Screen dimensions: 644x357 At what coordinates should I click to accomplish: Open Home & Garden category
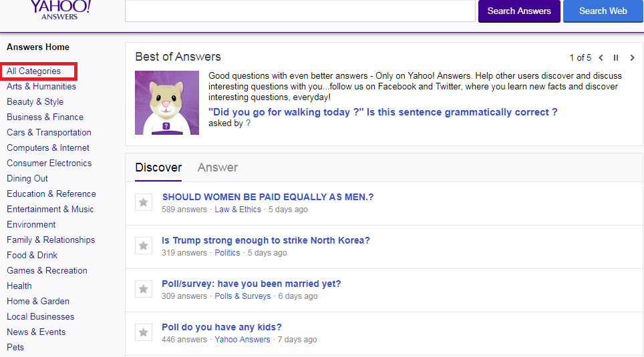(38, 301)
